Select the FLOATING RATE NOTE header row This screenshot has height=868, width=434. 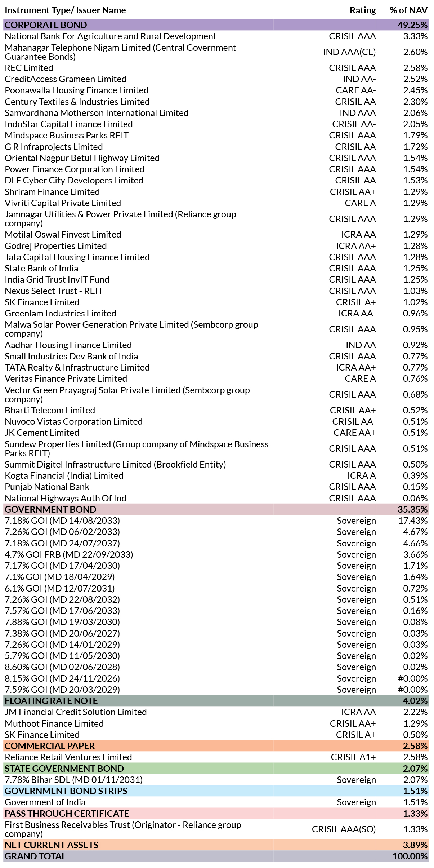coord(216,701)
